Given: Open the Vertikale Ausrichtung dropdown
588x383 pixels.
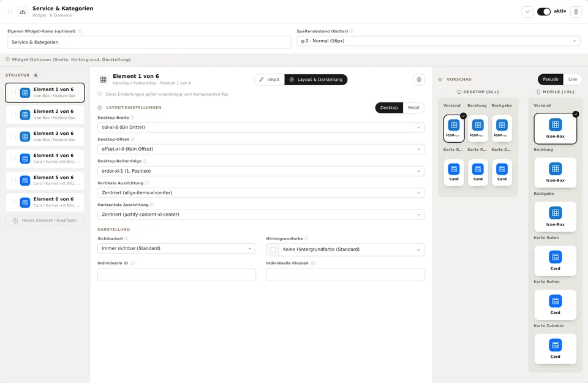Looking at the screenshot, I should [x=261, y=193].
